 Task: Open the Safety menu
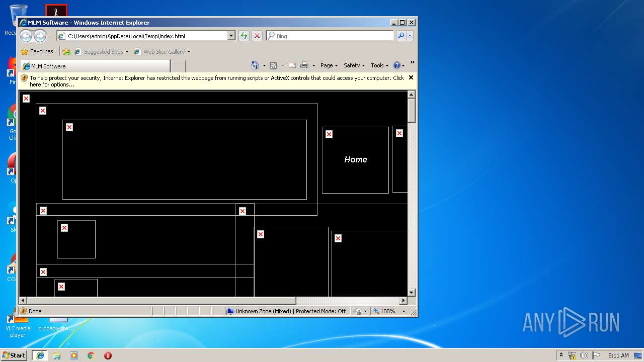pos(354,65)
